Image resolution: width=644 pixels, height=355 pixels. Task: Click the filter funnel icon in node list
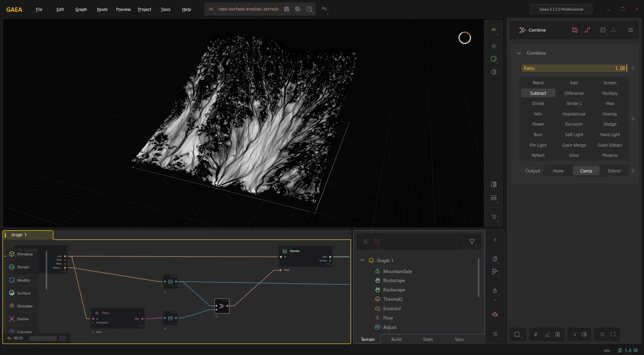(472, 242)
